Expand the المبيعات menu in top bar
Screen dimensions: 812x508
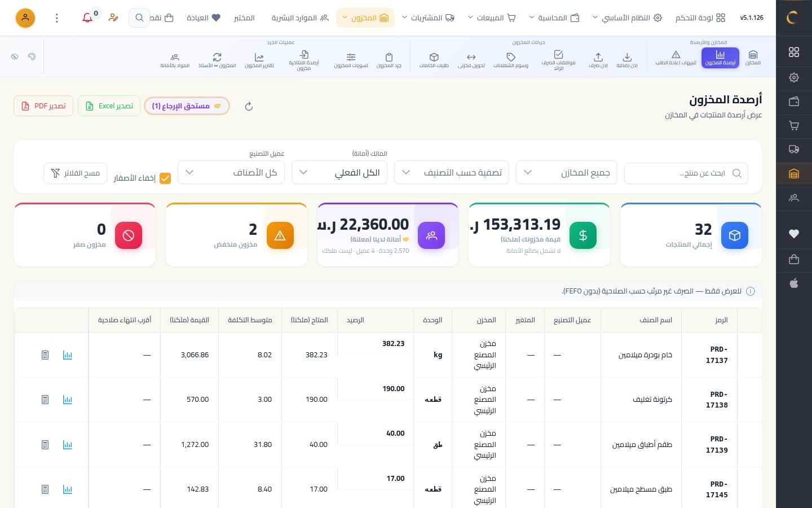coord(492,18)
